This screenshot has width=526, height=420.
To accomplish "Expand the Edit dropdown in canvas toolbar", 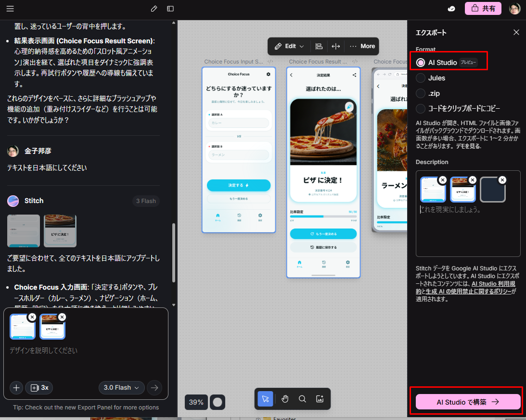I will coord(289,46).
